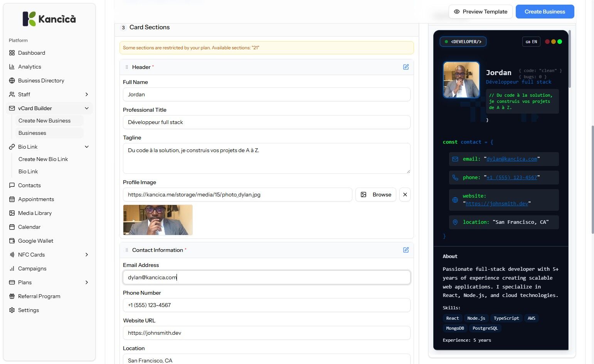This screenshot has height=364, width=594.
Task: Click the Google Wallet icon
Action: click(x=12, y=241)
